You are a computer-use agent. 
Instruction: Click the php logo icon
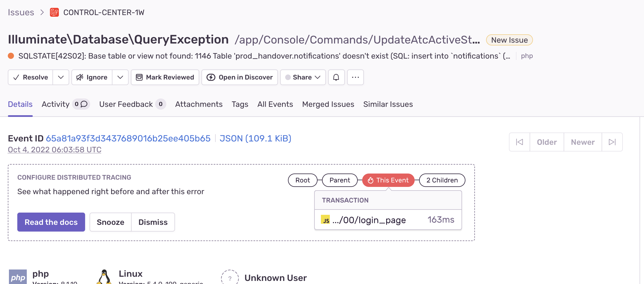17,276
